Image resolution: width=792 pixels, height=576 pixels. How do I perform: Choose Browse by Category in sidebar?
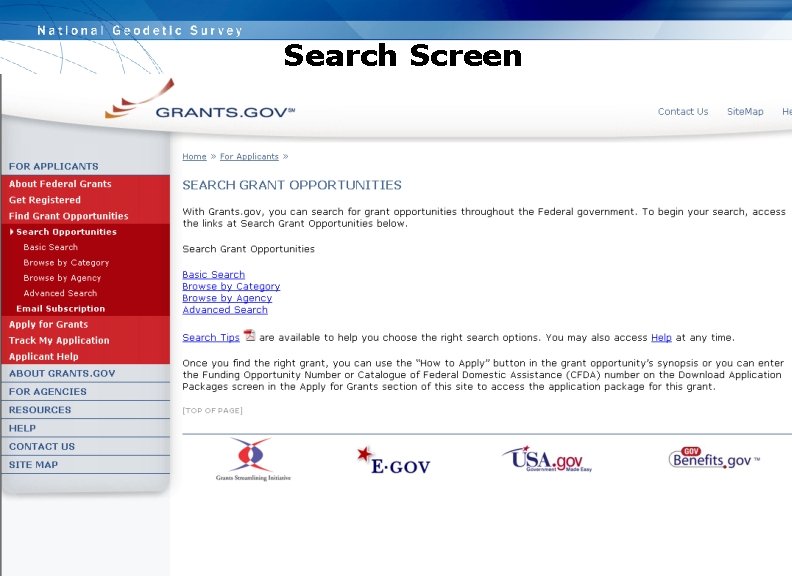[66, 263]
